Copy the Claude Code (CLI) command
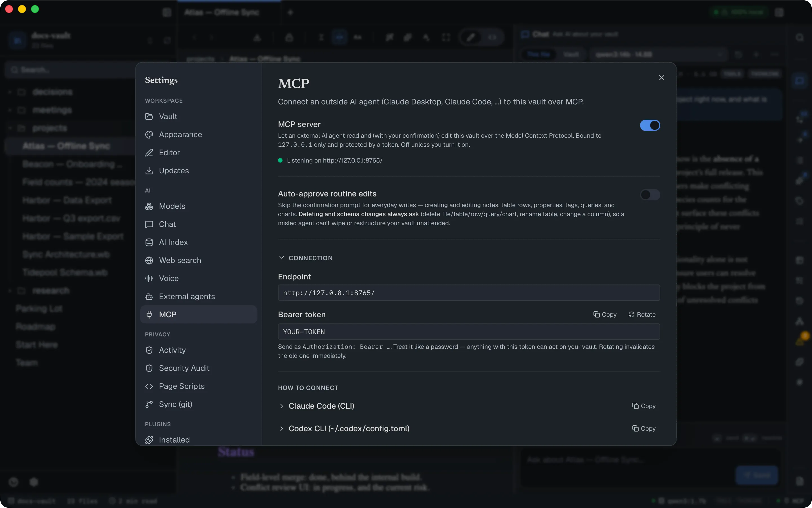 tap(644, 406)
